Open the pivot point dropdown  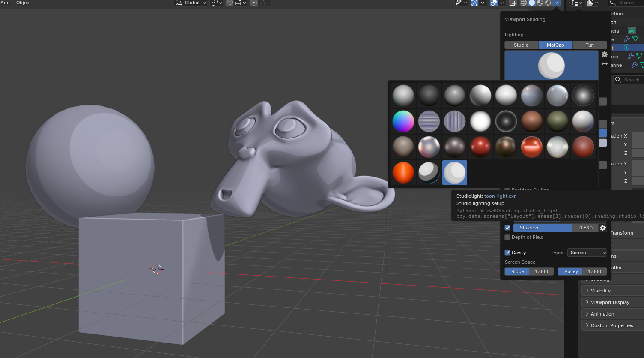[216, 3]
